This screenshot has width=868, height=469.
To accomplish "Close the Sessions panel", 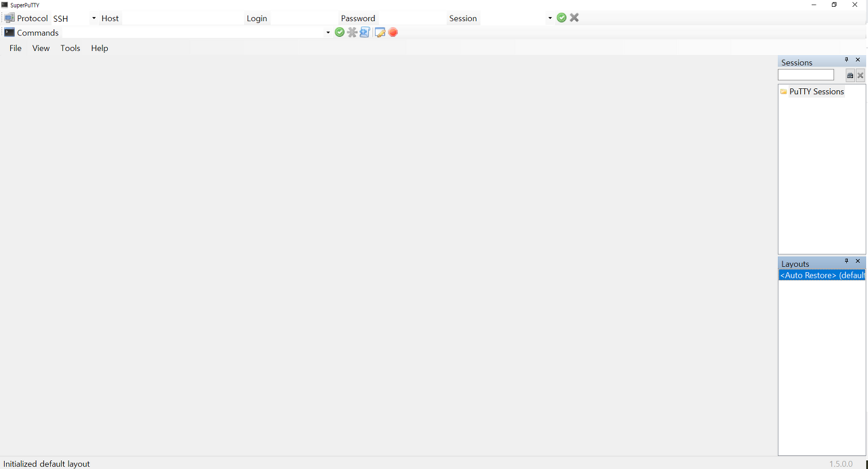I will pos(858,60).
